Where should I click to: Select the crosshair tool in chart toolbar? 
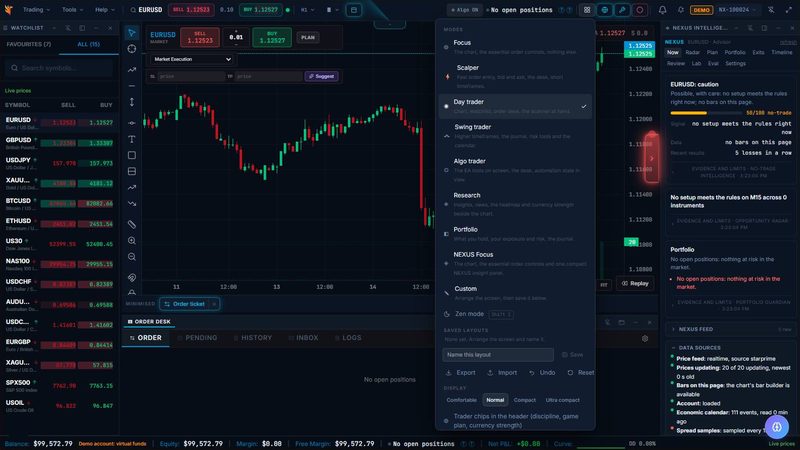click(132, 49)
